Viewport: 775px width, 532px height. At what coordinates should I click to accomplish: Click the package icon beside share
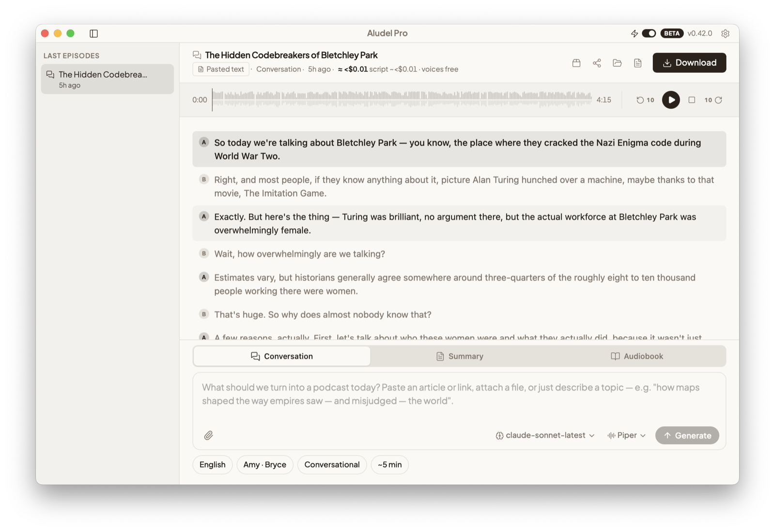click(576, 63)
